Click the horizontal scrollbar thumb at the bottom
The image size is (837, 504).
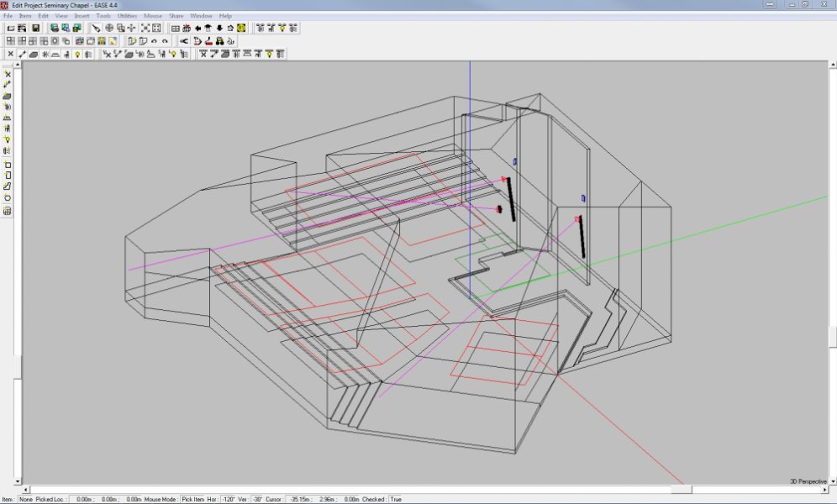pos(682,490)
